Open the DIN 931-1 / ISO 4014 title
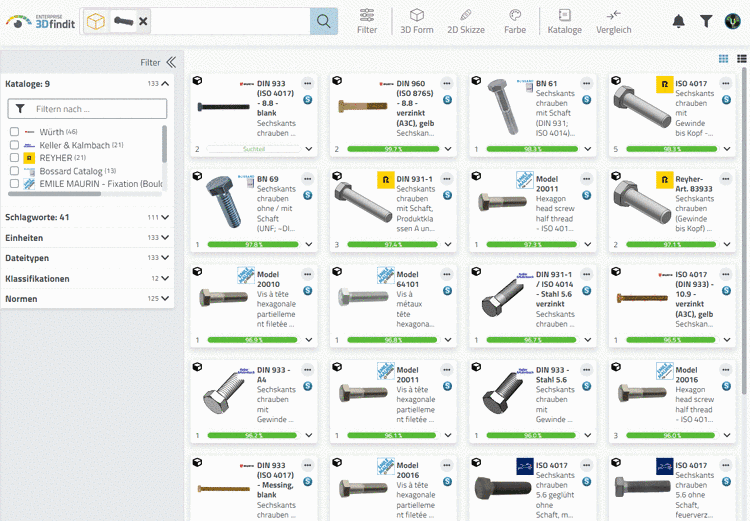The width and height of the screenshot is (750, 521). click(554, 289)
